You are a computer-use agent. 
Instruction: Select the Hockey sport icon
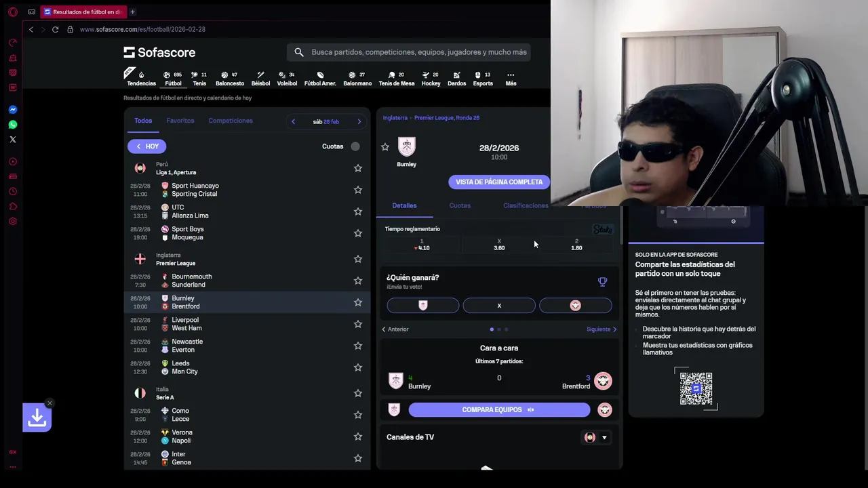[431, 79]
